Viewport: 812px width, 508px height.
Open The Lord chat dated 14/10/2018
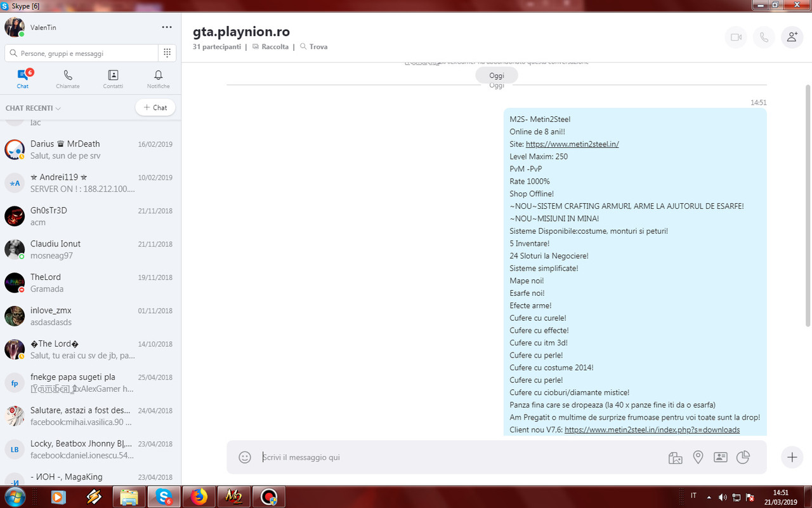pyautogui.click(x=90, y=349)
